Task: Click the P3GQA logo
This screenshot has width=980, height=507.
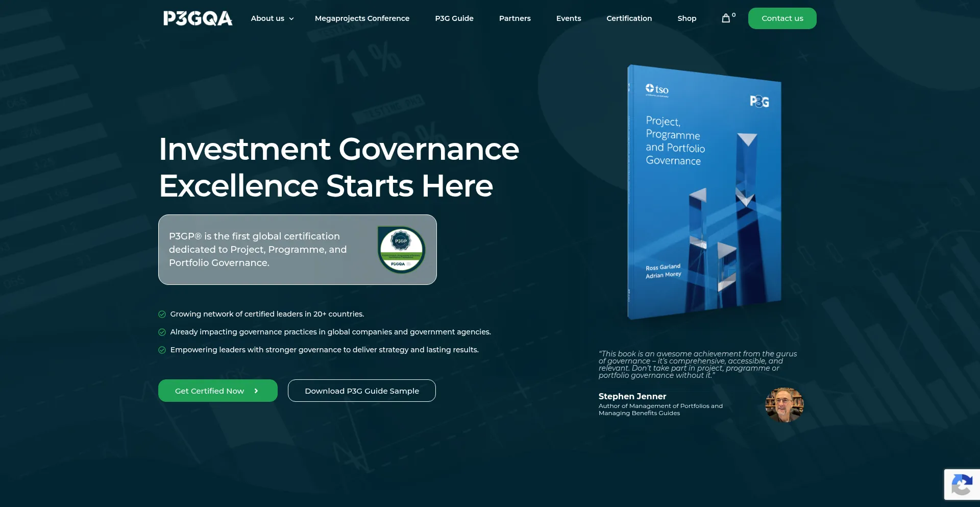Action: (198, 18)
